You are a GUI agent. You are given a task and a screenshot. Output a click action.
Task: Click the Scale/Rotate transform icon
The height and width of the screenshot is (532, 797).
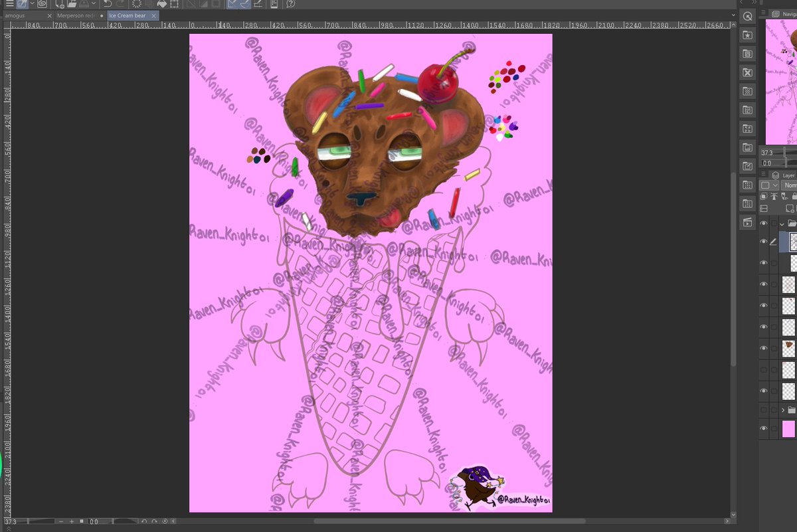174,4
